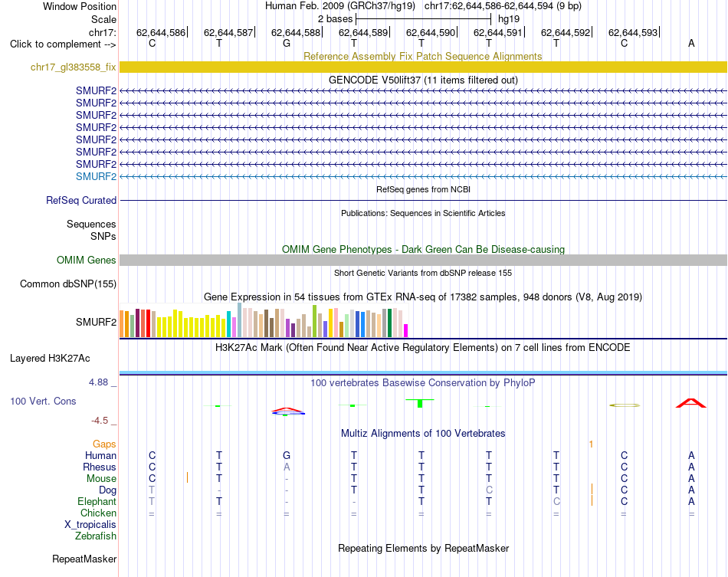Click the Chicken species label

click(98, 513)
